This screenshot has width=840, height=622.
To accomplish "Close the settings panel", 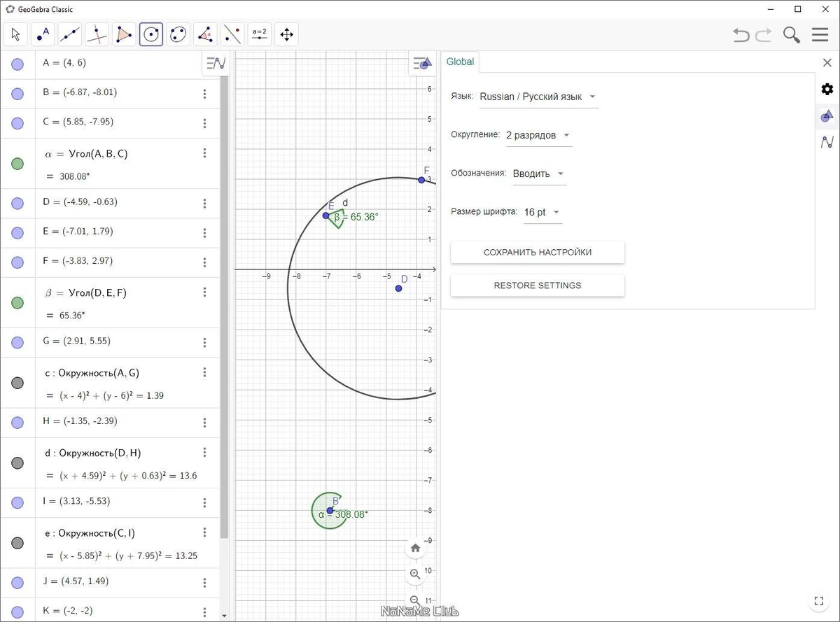I will pyautogui.click(x=827, y=62).
